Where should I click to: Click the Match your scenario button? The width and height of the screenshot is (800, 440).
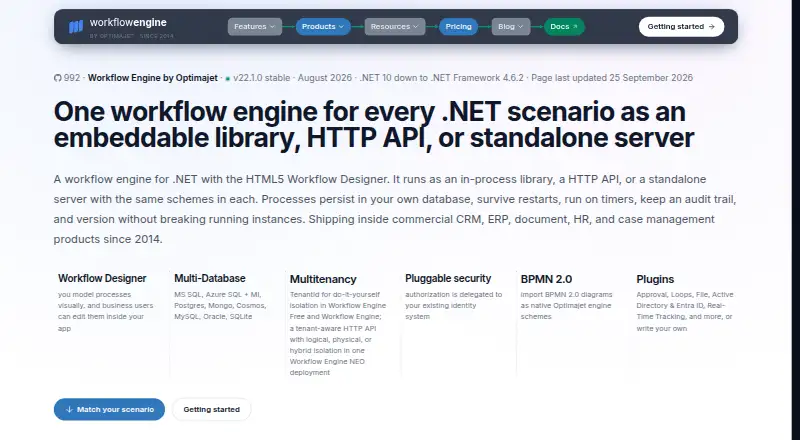109,409
